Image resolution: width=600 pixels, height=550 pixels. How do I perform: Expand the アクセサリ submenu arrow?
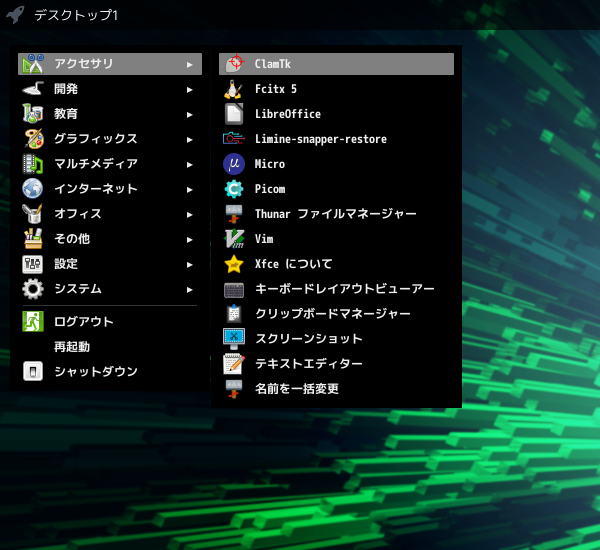(x=189, y=65)
